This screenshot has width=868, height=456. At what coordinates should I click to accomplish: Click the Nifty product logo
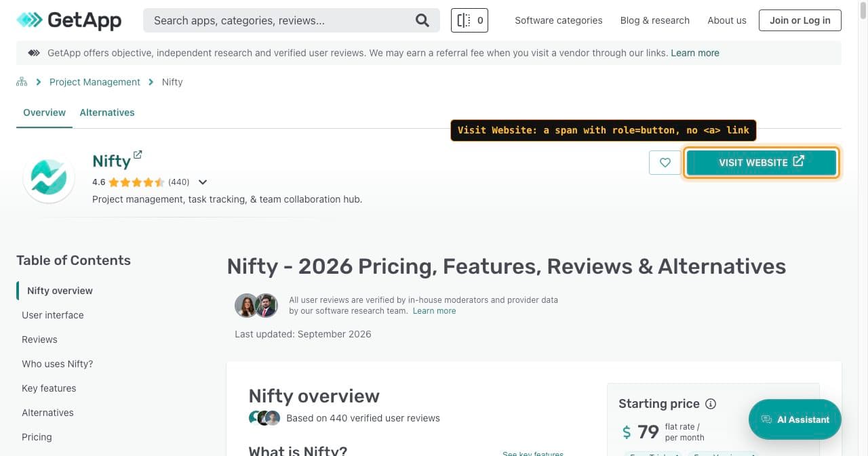click(48, 178)
